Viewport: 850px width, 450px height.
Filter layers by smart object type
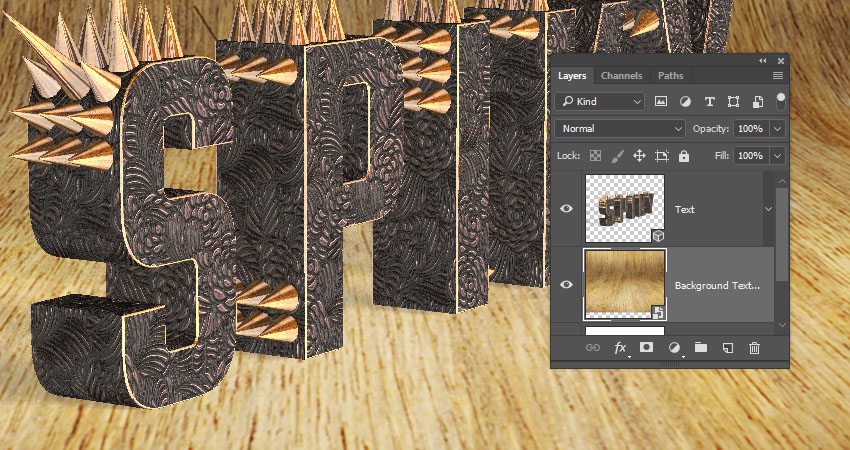pyautogui.click(x=758, y=101)
